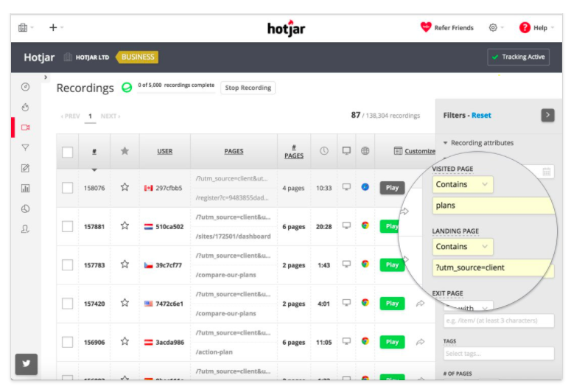The width and height of the screenshot is (571, 392).
Task: Open Polls bar chart icon in sidebar
Action: click(x=25, y=189)
